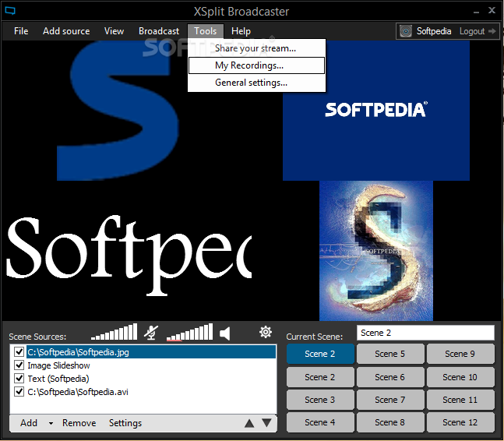The image size is (504, 441).
Task: Click the slideshow S artwork in preview
Action: [x=376, y=251]
